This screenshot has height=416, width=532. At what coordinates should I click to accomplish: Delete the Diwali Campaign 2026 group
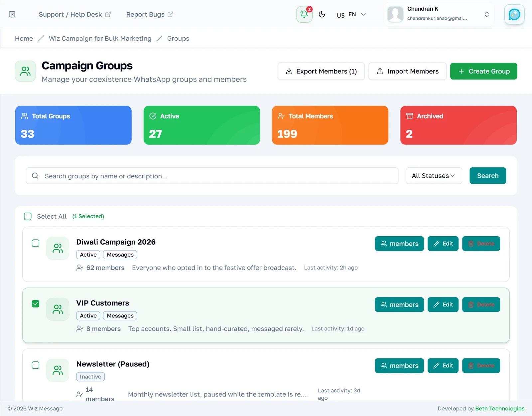pos(481,244)
